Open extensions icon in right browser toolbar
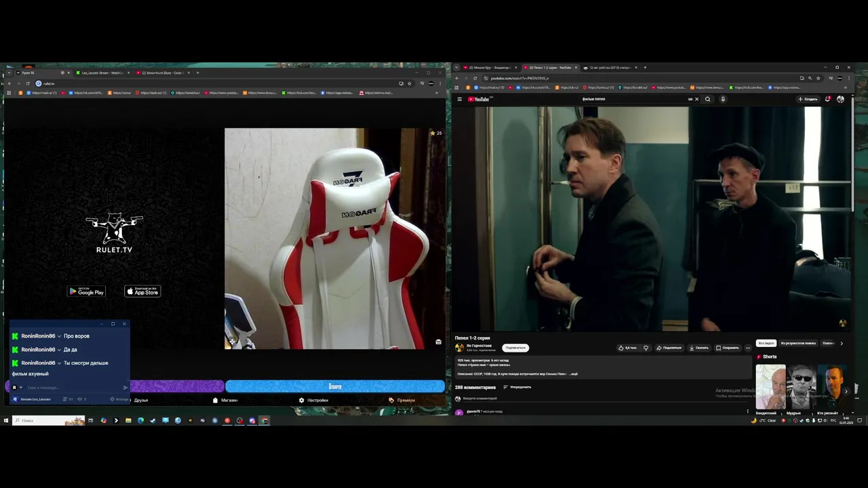 (x=831, y=78)
